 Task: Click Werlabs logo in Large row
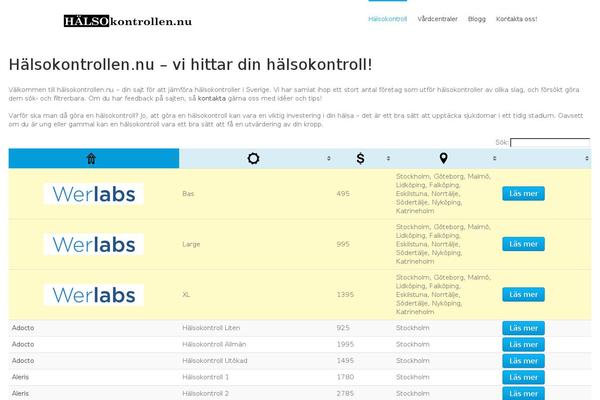tap(94, 244)
